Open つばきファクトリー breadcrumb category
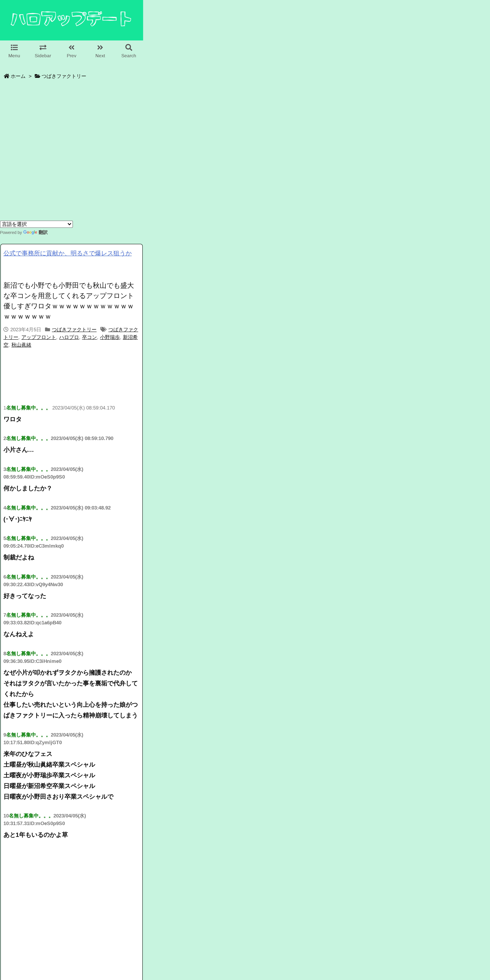 click(61, 76)
